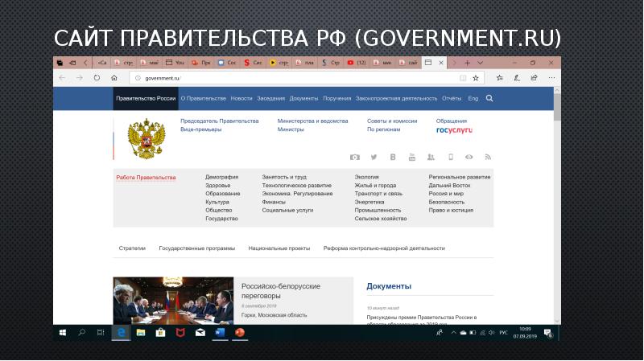
Task: Open the 'Документы' sidebar heading
Action: [389, 286]
